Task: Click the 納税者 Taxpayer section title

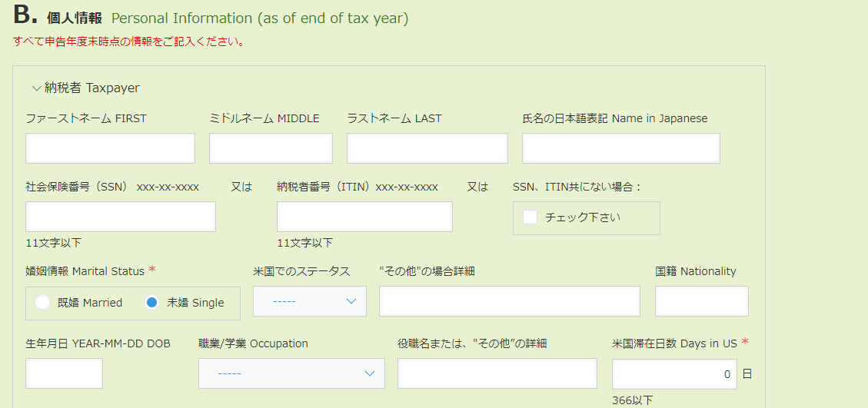Action: pos(92,88)
